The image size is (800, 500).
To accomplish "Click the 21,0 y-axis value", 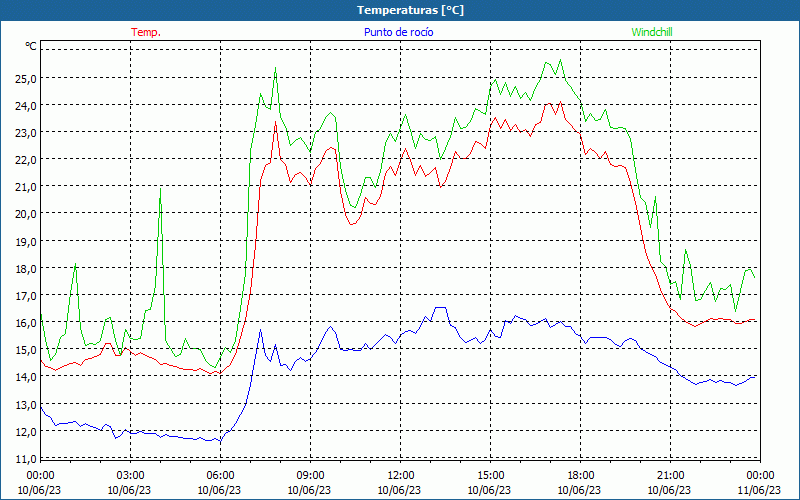I will (x=26, y=186).
